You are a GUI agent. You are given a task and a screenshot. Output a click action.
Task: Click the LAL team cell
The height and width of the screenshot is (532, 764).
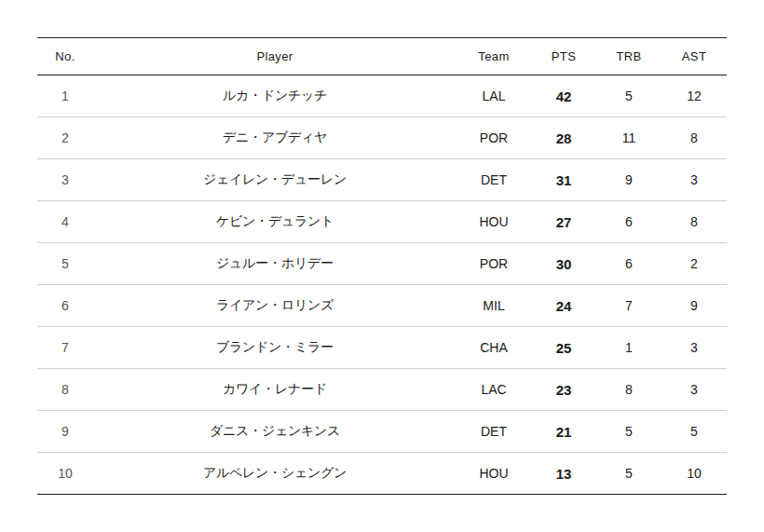[494, 96]
